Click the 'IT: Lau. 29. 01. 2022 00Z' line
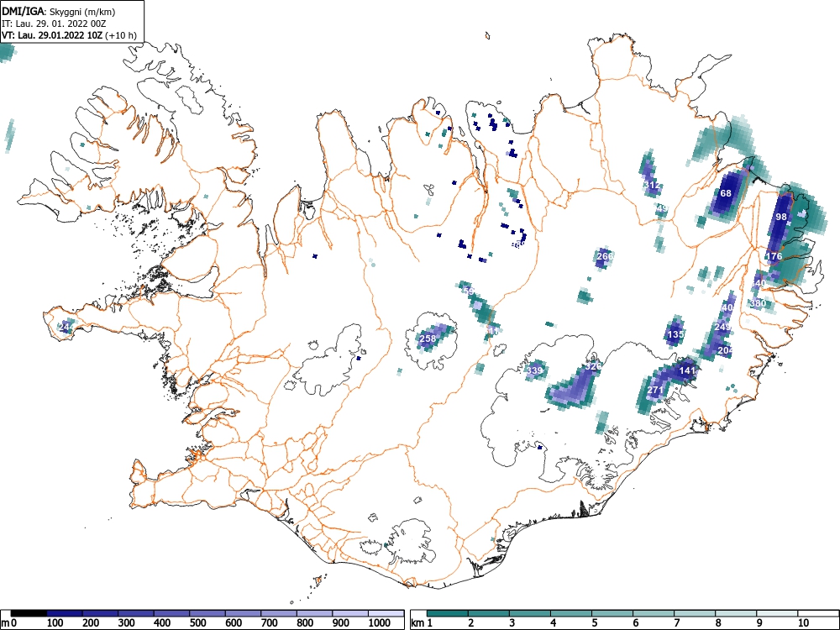 pyautogui.click(x=54, y=24)
